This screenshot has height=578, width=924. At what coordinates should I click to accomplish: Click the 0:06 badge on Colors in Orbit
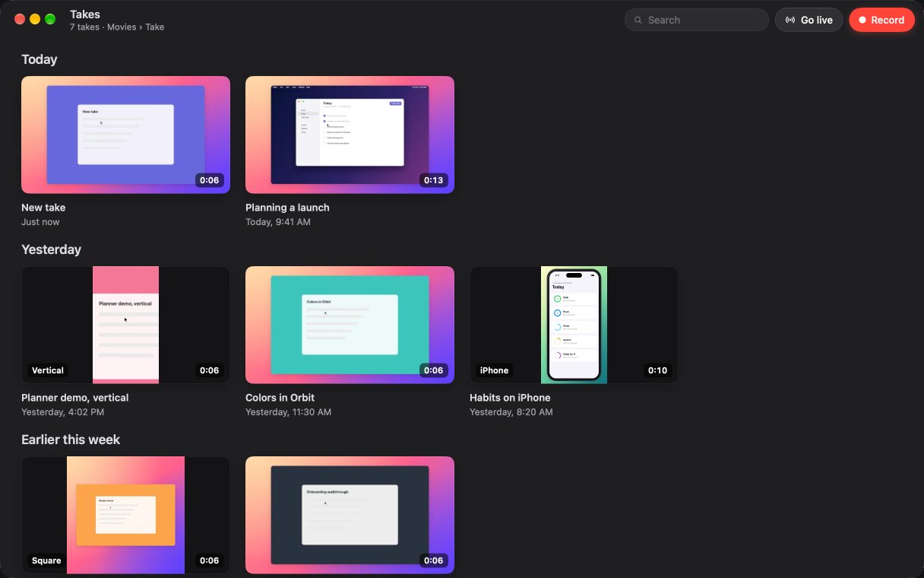433,370
